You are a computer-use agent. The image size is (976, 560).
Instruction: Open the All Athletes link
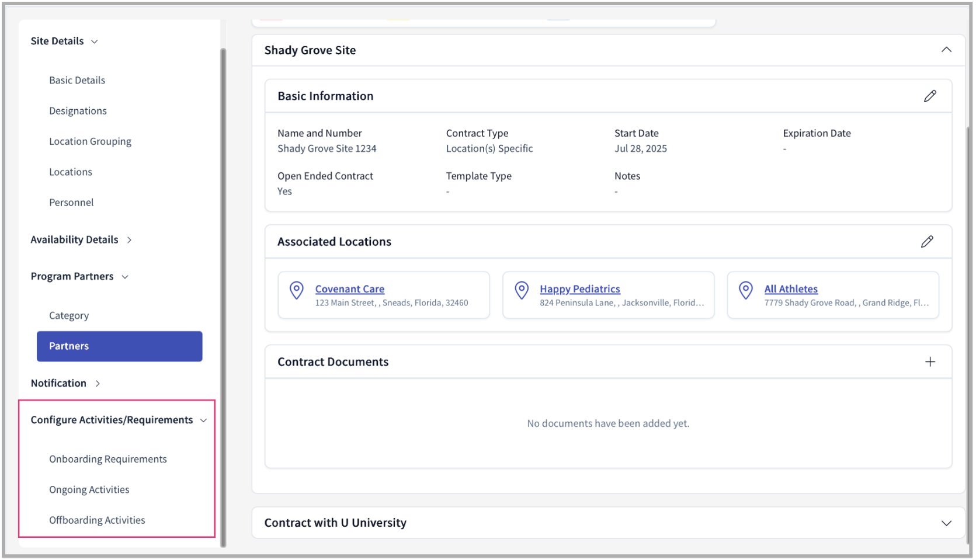(791, 288)
